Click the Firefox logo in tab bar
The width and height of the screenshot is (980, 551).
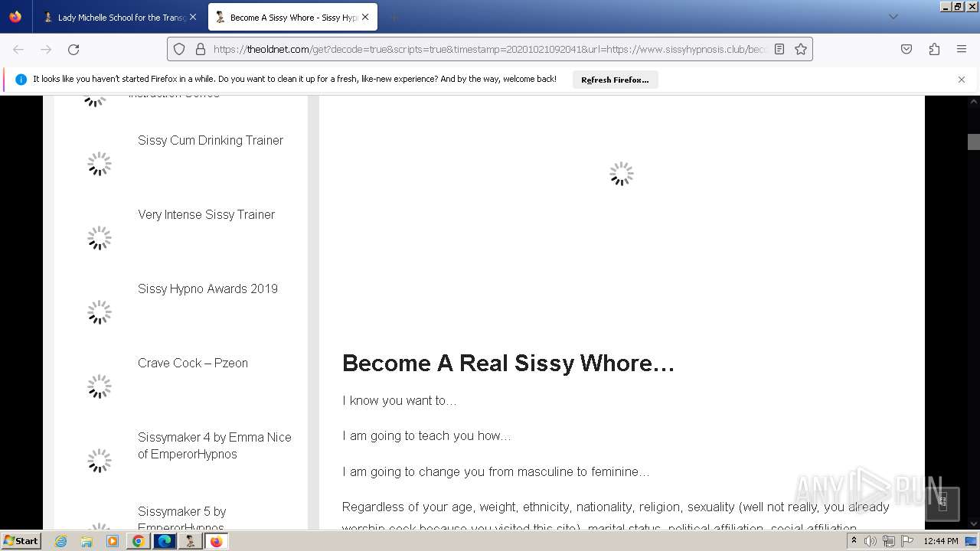click(x=15, y=17)
